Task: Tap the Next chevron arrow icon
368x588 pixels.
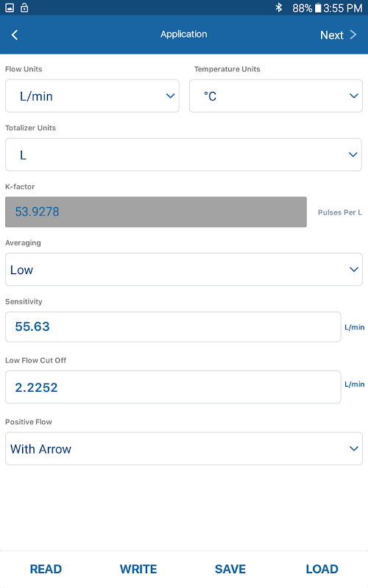Action: pyautogui.click(x=353, y=35)
